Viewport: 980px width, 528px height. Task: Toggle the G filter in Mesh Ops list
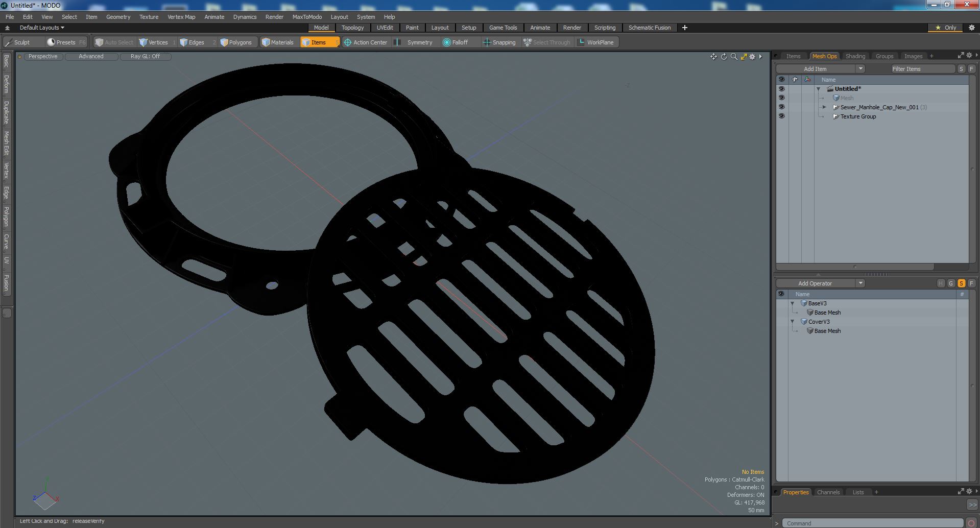951,283
